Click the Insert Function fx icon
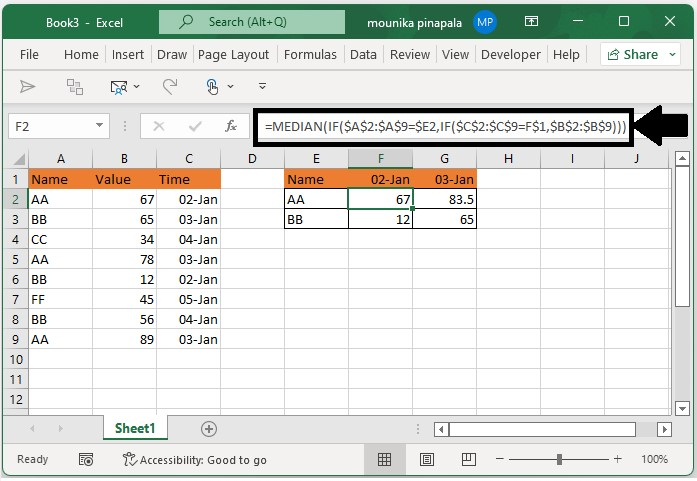The image size is (697, 481). click(231, 126)
